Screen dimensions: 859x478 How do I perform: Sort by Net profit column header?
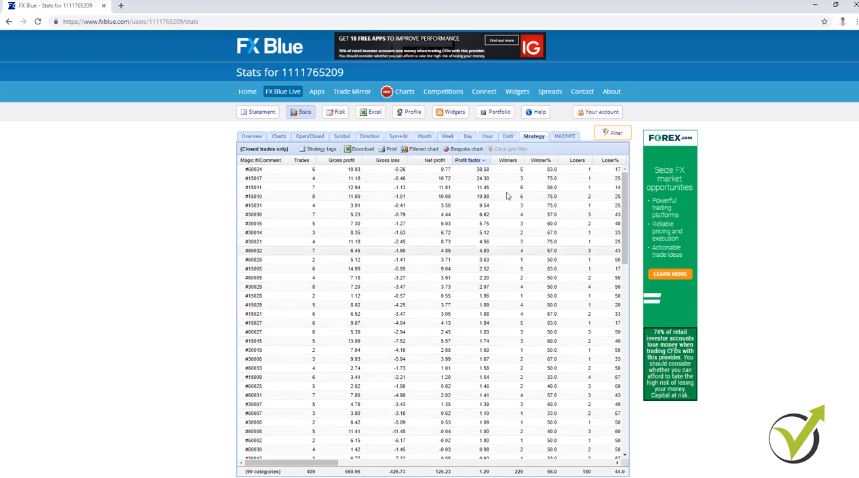(x=432, y=160)
